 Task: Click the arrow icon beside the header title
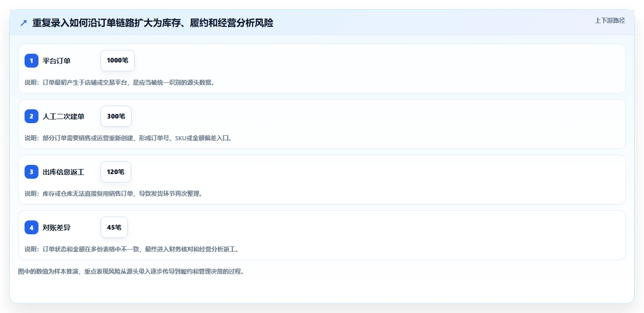pos(24,23)
